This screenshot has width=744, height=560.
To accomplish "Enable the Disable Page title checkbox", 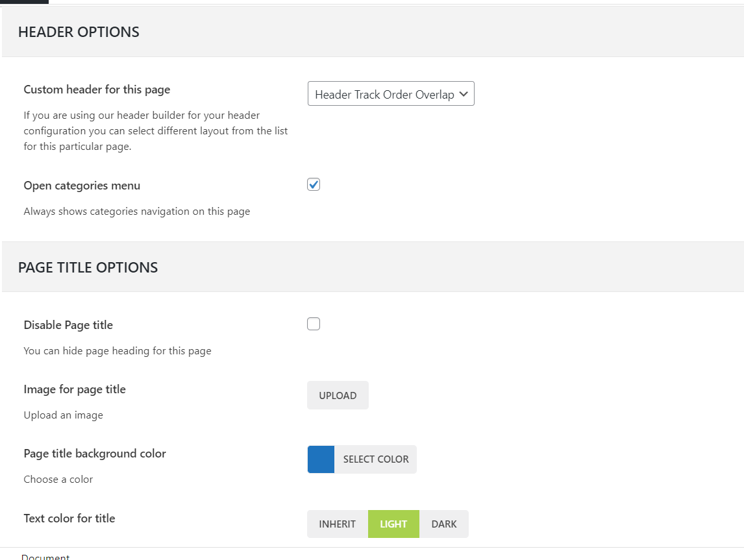I will [314, 324].
